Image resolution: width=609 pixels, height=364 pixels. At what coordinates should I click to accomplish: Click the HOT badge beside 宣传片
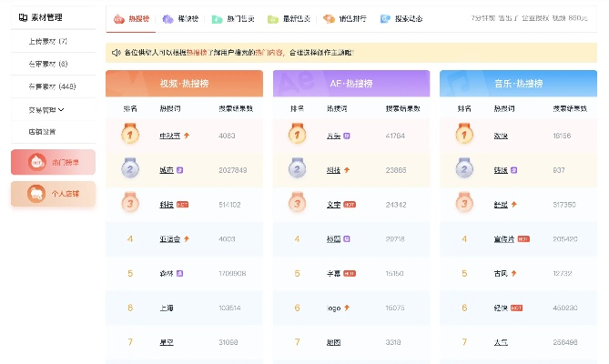(523, 239)
